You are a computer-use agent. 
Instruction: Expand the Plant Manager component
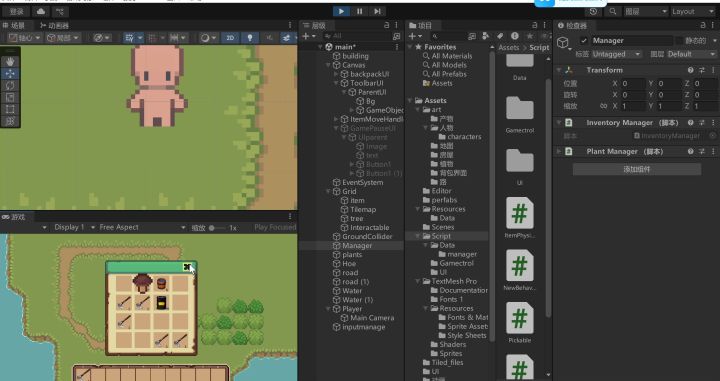[559, 151]
